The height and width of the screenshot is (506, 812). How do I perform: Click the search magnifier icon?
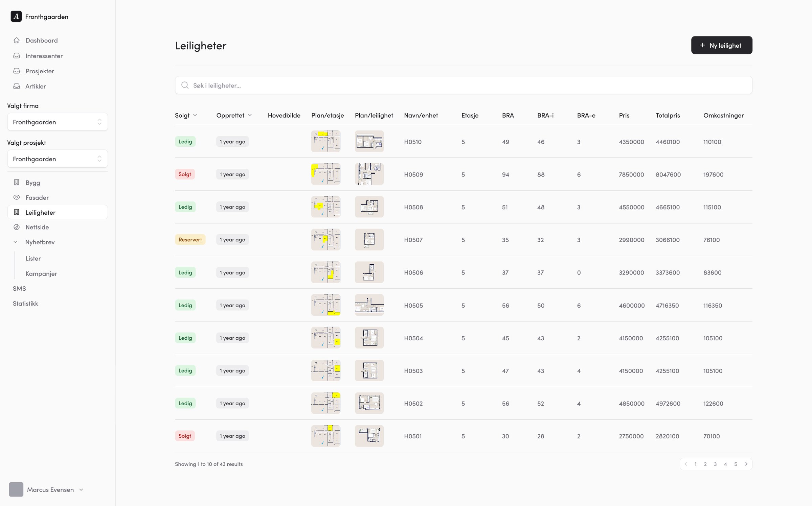tap(185, 85)
